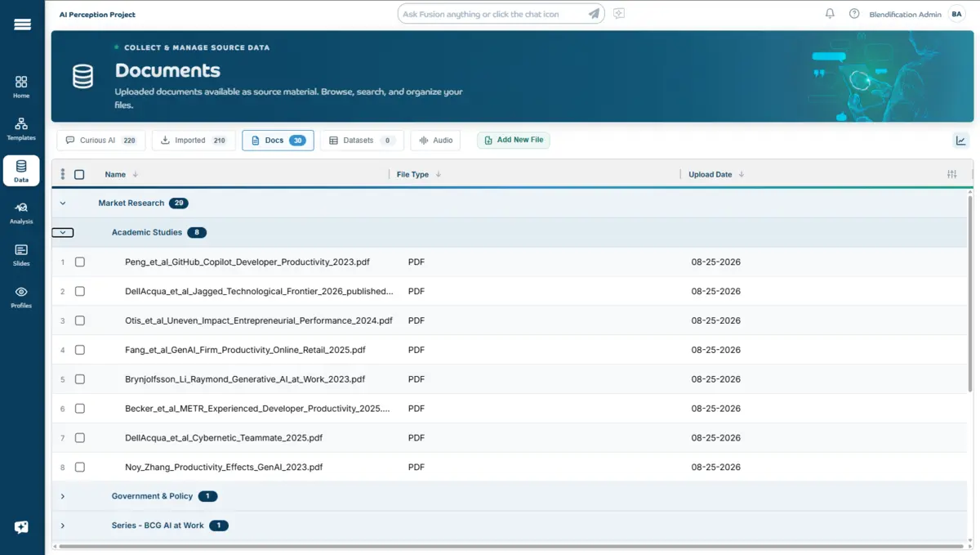The width and height of the screenshot is (980, 555).
Task: Click the File Type column header
Action: (x=412, y=174)
